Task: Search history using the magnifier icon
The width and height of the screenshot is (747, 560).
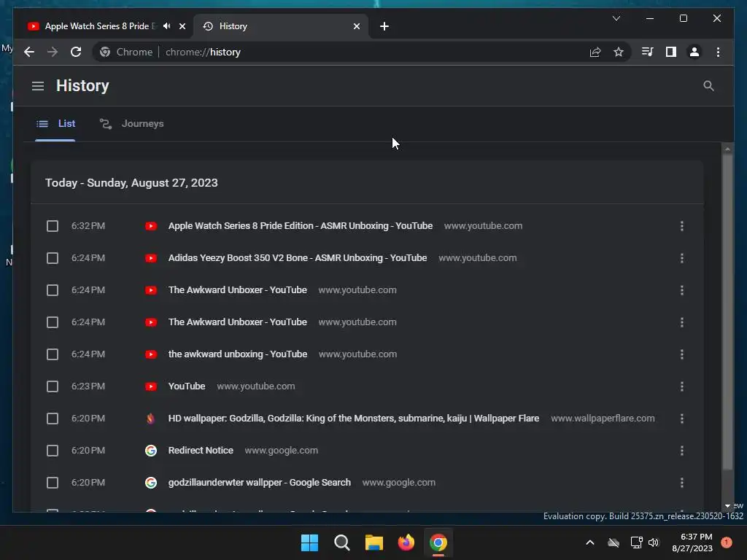Action: pos(708,86)
